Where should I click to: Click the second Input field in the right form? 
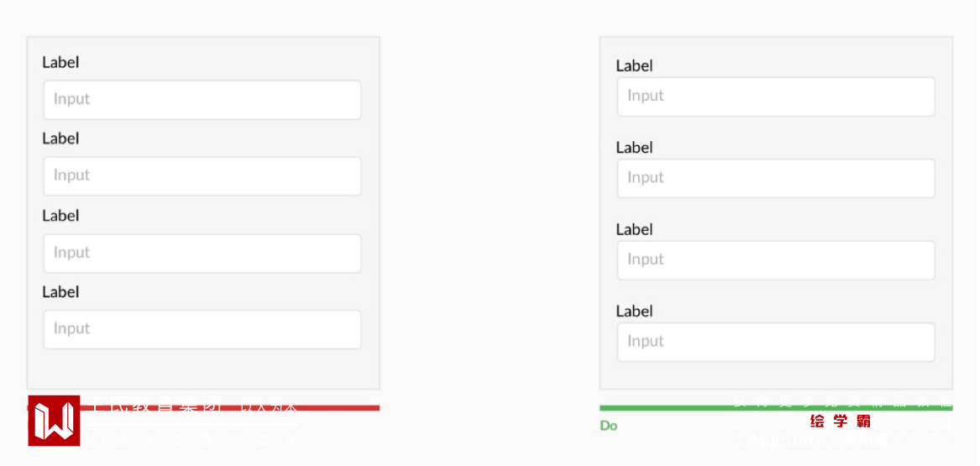click(776, 178)
